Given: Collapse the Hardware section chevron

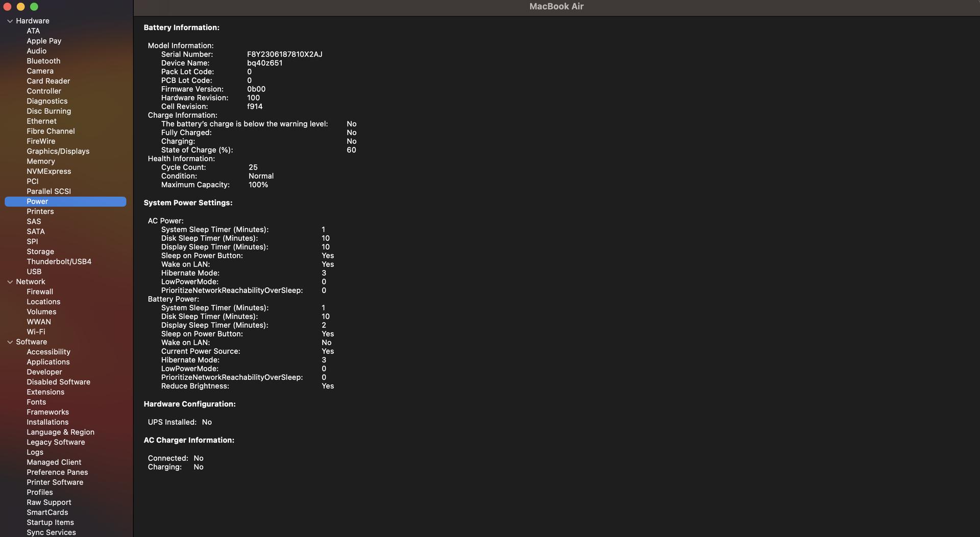Looking at the screenshot, I should click(10, 21).
